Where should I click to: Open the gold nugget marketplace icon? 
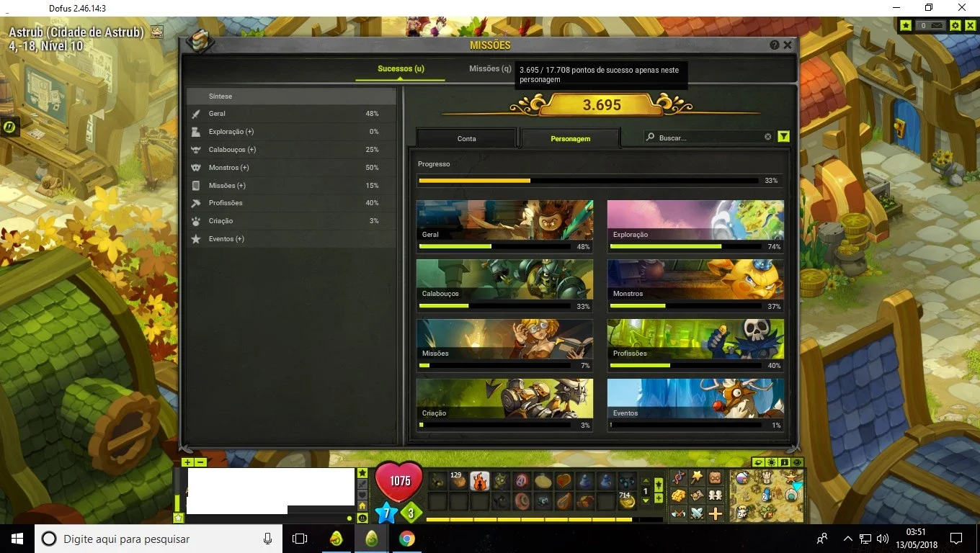[x=678, y=495]
